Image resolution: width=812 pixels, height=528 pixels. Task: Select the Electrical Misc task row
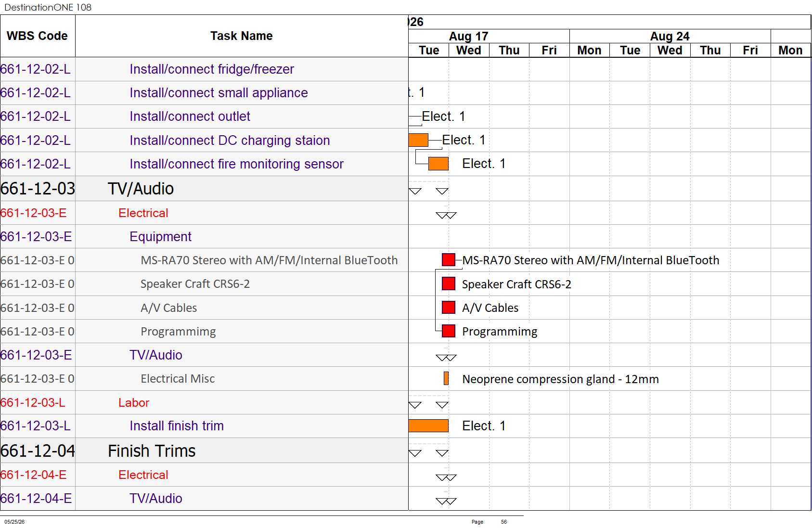tap(178, 379)
